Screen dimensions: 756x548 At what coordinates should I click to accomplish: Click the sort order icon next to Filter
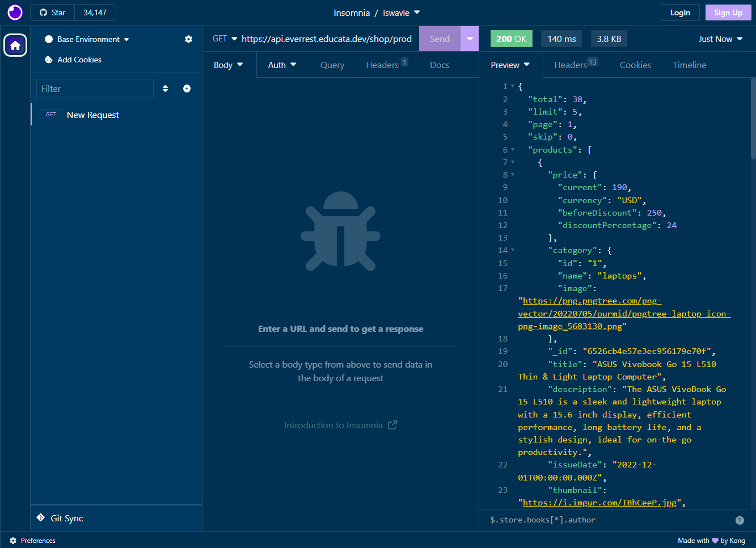pos(165,88)
